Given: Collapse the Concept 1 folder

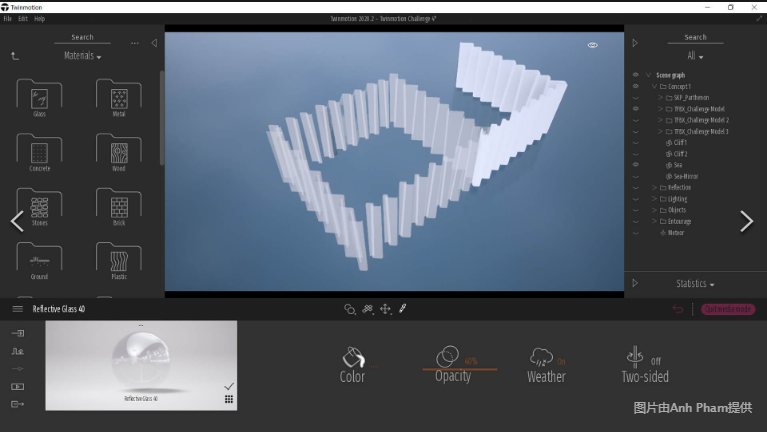Looking at the screenshot, I should [x=654, y=86].
